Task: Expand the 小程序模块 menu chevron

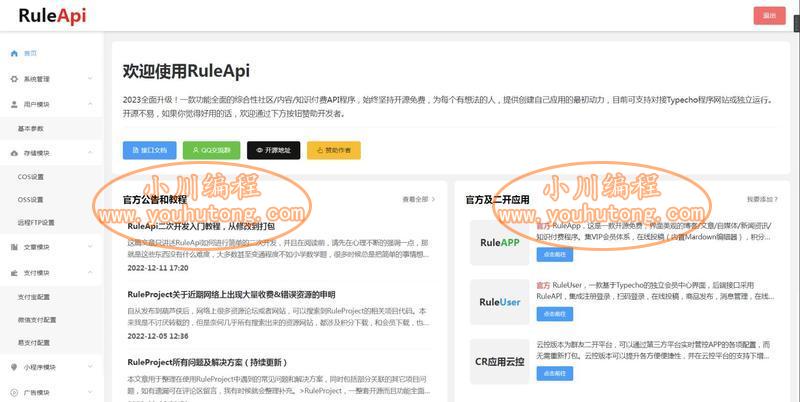Action: (x=90, y=366)
